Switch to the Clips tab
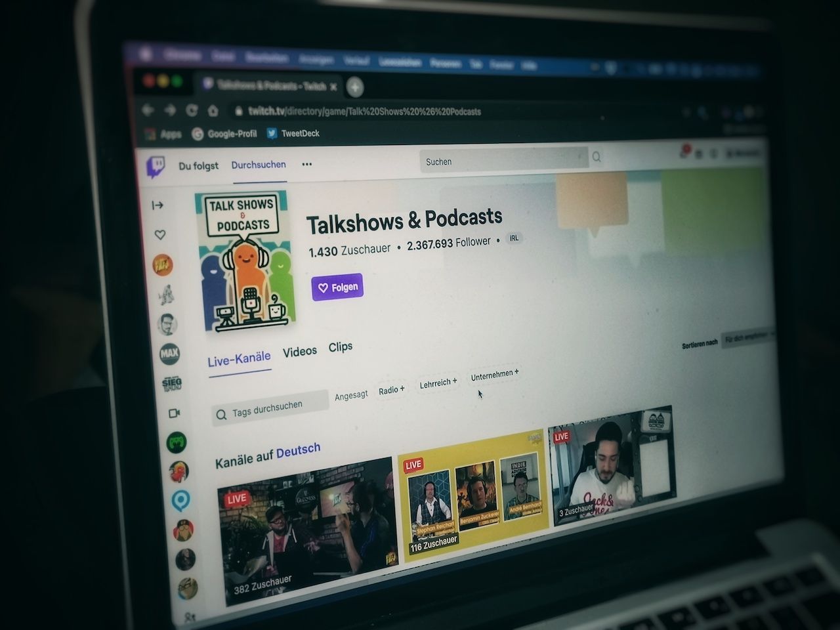 click(341, 346)
